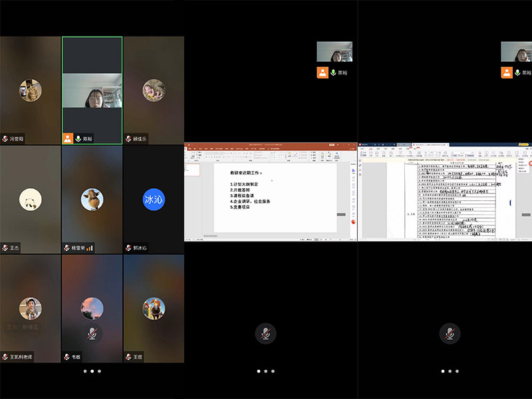Toggle the large mute microphone in the document-share panel
The width and height of the screenshot is (532, 399).
(450, 334)
